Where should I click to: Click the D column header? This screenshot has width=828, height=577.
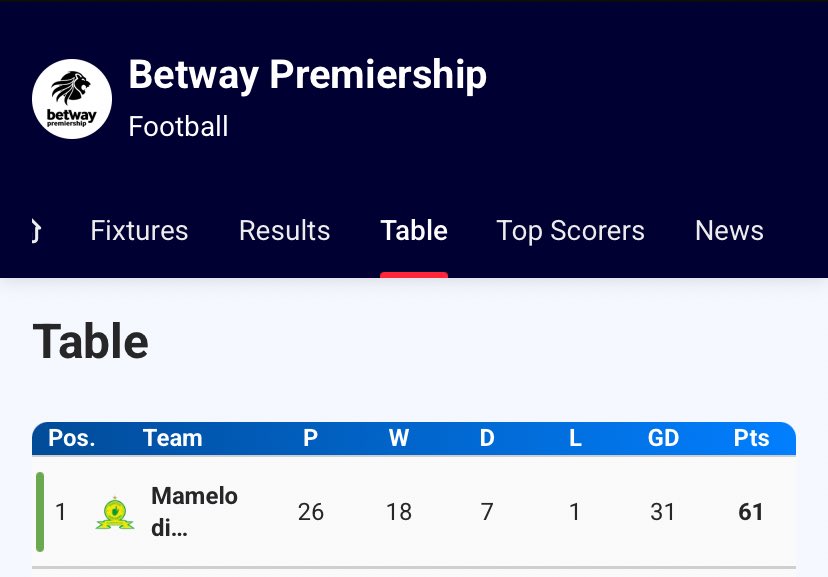point(487,438)
